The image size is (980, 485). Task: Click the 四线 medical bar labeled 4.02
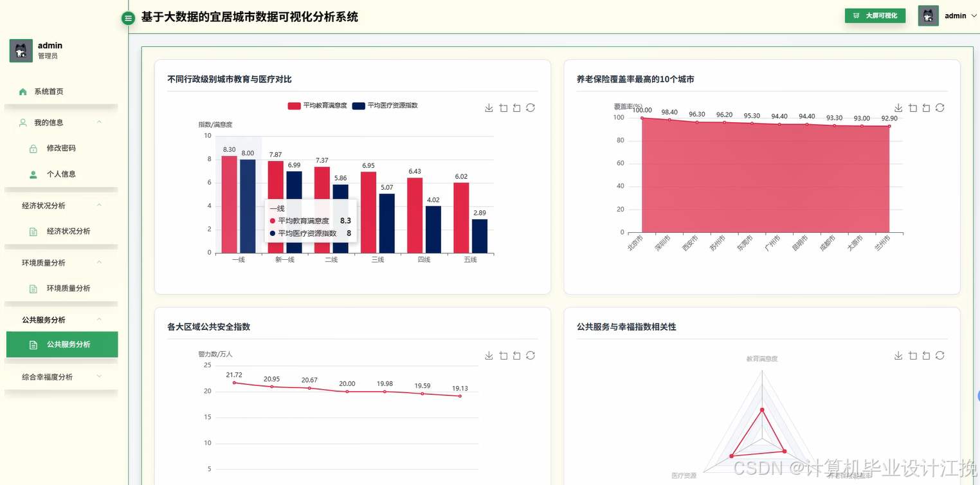pos(433,230)
